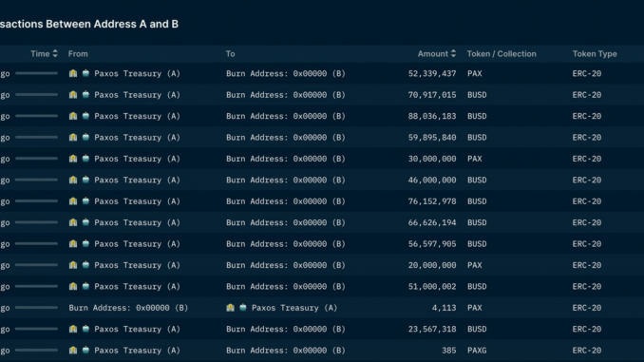The height and width of the screenshot is (362, 644).
Task: Click teal label icon in the 20,000,000 row
Action: [85, 265]
